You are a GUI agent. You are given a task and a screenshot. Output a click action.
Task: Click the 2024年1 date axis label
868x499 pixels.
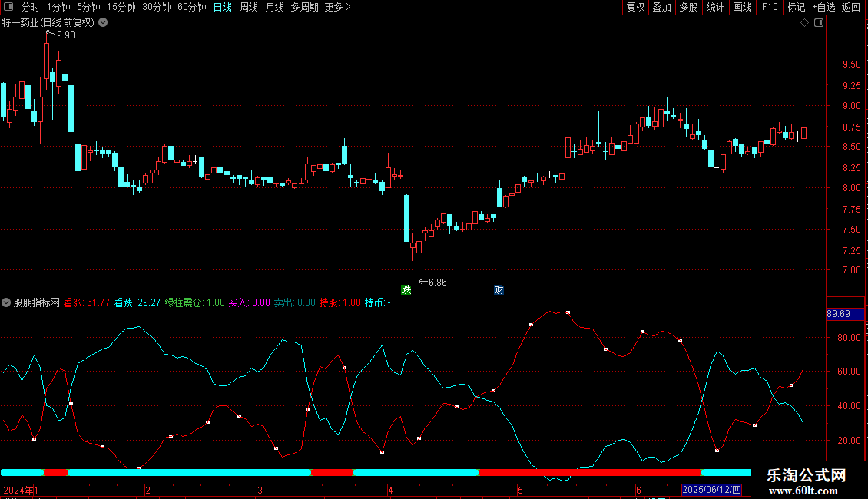click(21, 490)
